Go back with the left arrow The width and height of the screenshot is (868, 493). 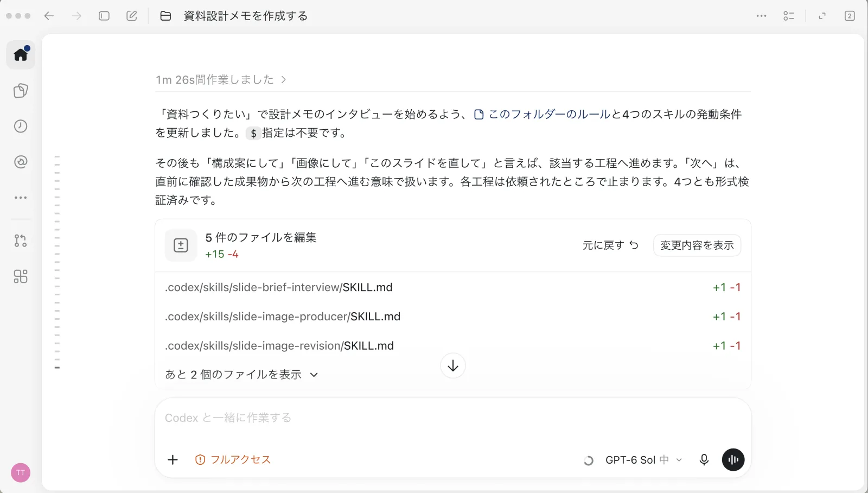(49, 16)
